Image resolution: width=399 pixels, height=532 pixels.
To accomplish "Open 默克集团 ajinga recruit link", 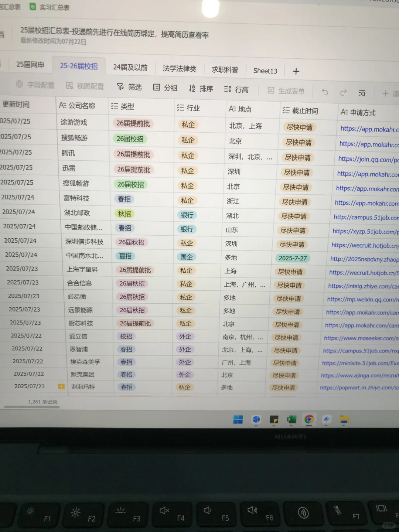I will (x=359, y=375).
